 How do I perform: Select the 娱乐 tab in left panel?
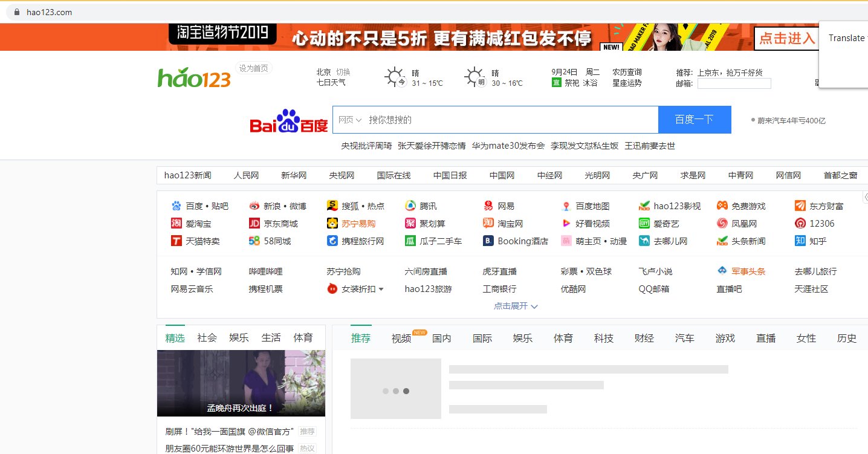(x=239, y=338)
